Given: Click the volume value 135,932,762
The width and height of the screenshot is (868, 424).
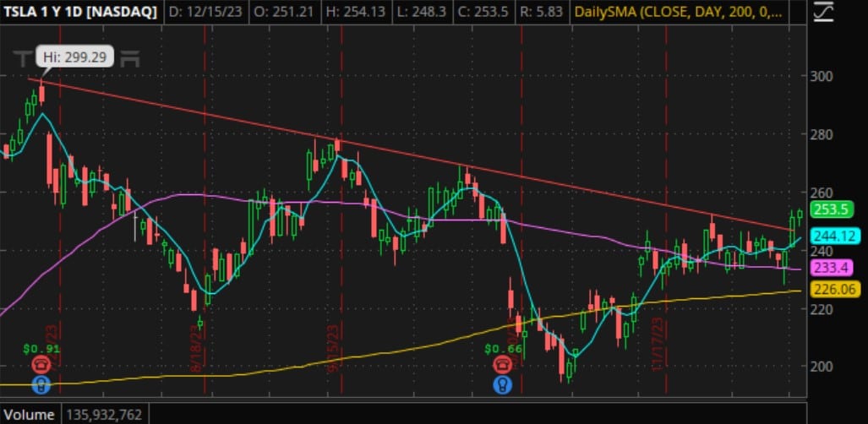Looking at the screenshot, I should 103,415.
